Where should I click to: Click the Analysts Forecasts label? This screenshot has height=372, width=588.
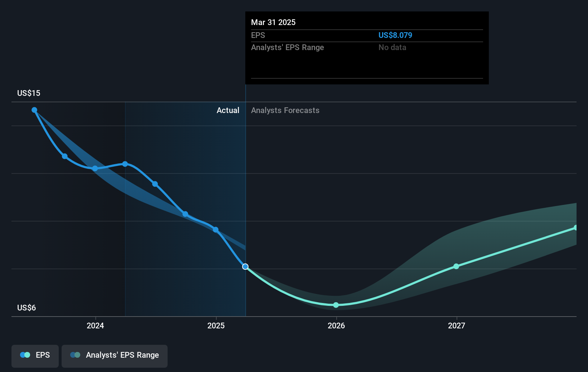pyautogui.click(x=285, y=110)
